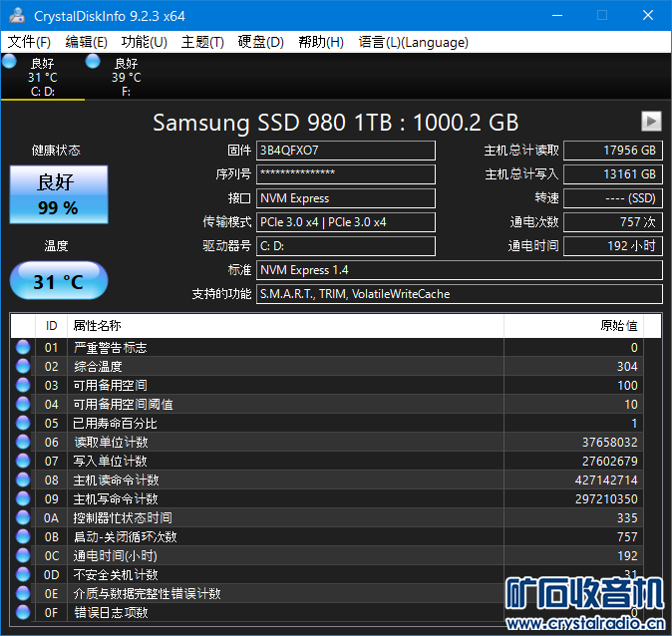The image size is (672, 636).
Task: Click status orb for row 0C
Action: 23,555
